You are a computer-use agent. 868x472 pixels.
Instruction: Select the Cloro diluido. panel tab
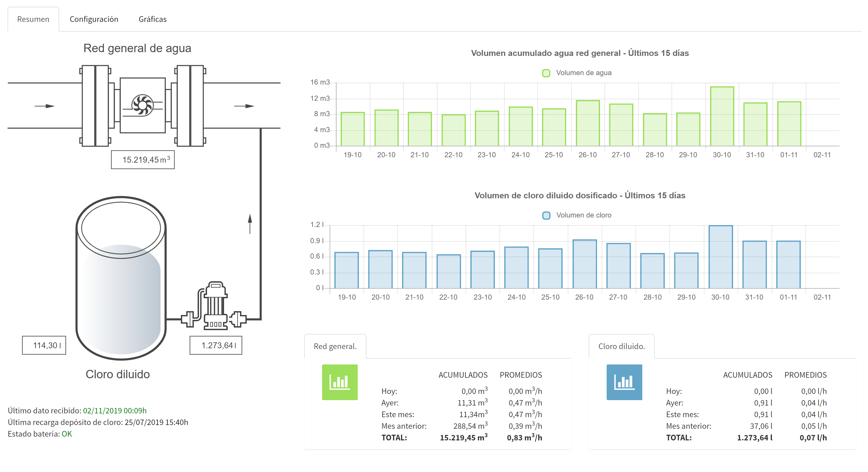pyautogui.click(x=621, y=346)
